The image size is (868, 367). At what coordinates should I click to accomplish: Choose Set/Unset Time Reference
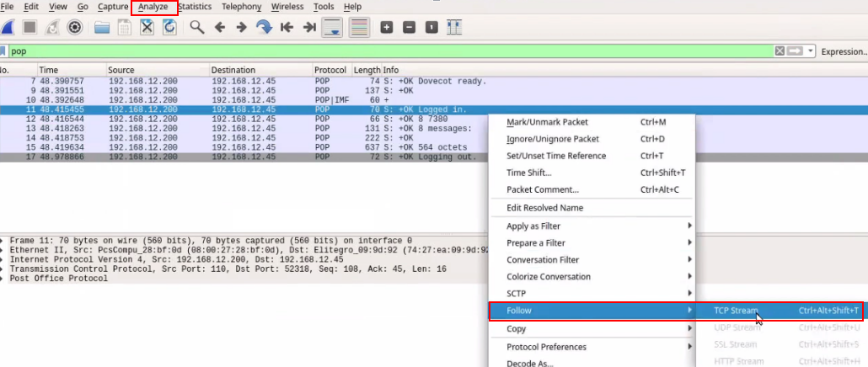592,156
